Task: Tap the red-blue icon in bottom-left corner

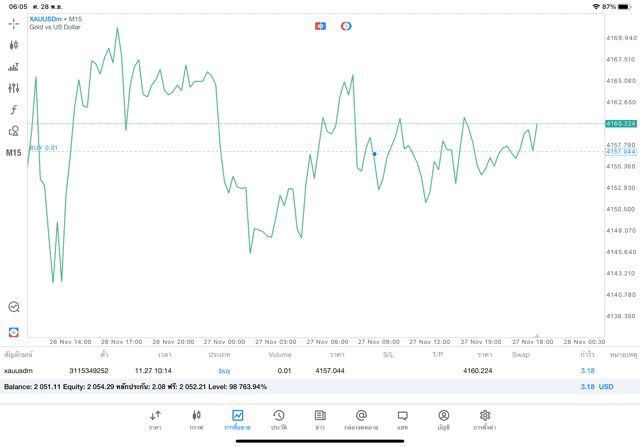Action: (13, 331)
